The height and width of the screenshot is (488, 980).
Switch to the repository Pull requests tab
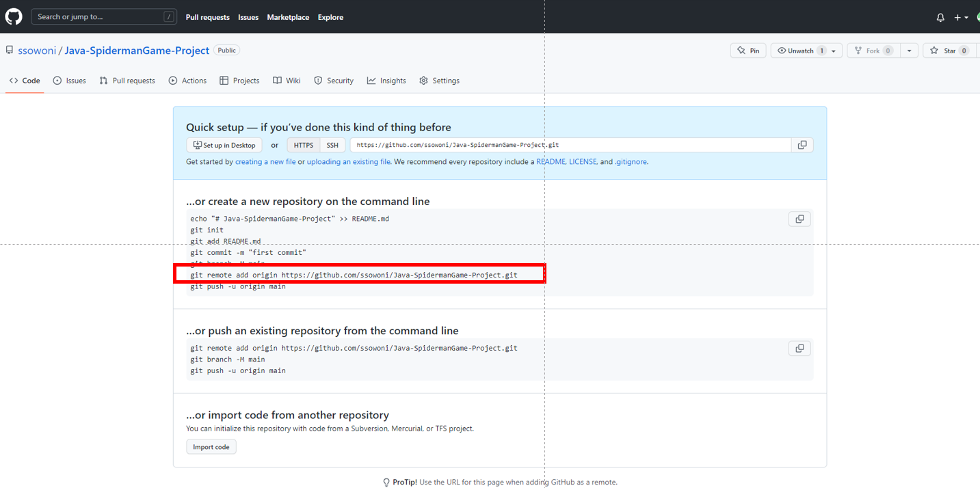click(x=127, y=81)
